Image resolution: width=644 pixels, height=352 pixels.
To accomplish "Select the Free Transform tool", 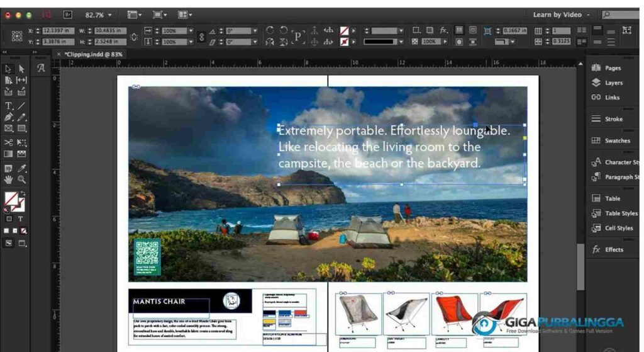I will (21, 143).
